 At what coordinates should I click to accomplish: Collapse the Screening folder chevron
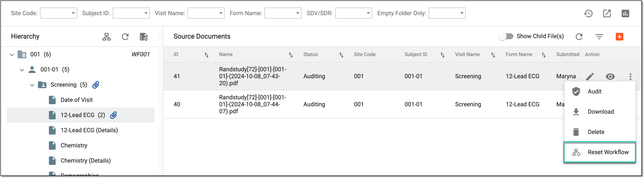(x=32, y=85)
